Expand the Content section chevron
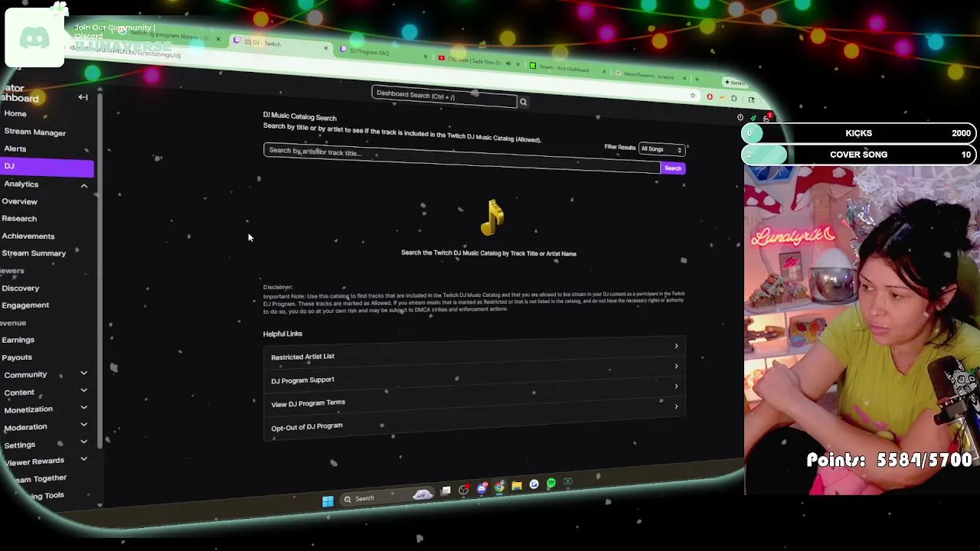 (x=83, y=390)
